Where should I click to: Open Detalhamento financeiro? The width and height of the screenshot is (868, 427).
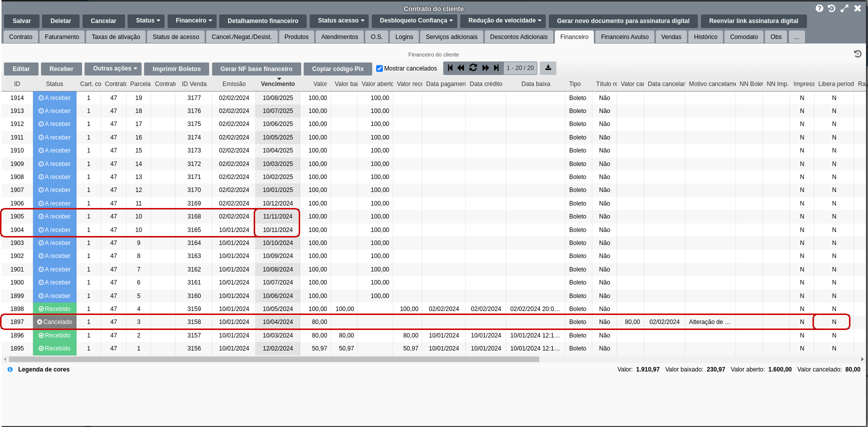tap(263, 20)
